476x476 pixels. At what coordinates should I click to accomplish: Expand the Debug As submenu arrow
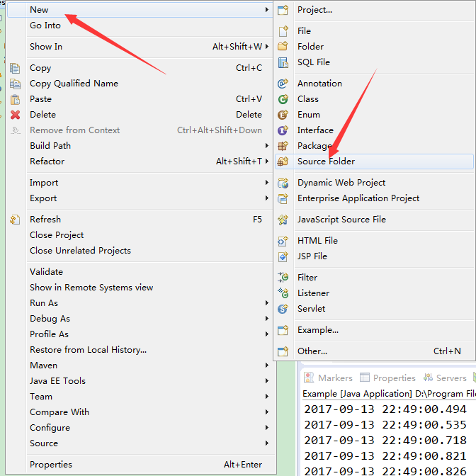pos(266,319)
